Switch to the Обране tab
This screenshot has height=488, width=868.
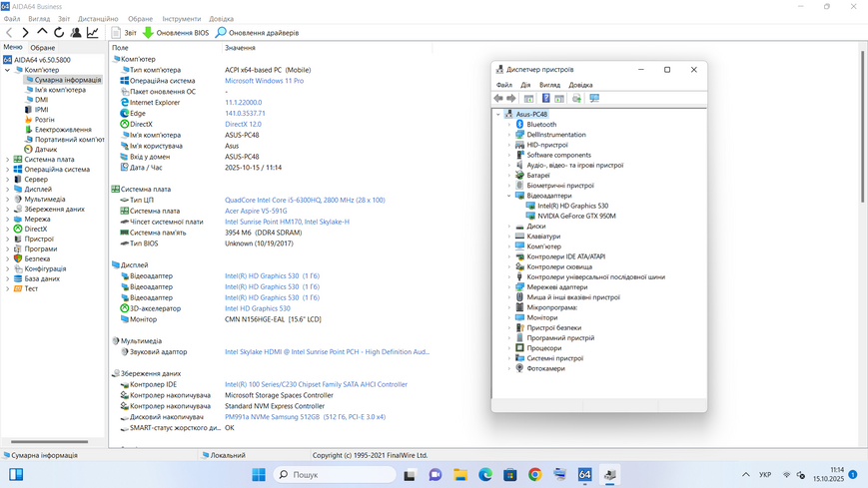[x=43, y=48]
